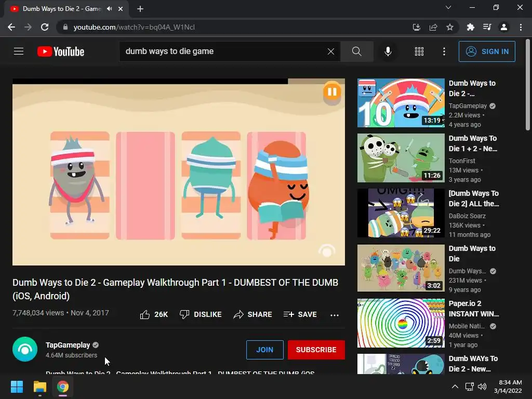Screen dimensions: 532x399
Task: Click the install app icon in address bar
Action: (416, 27)
